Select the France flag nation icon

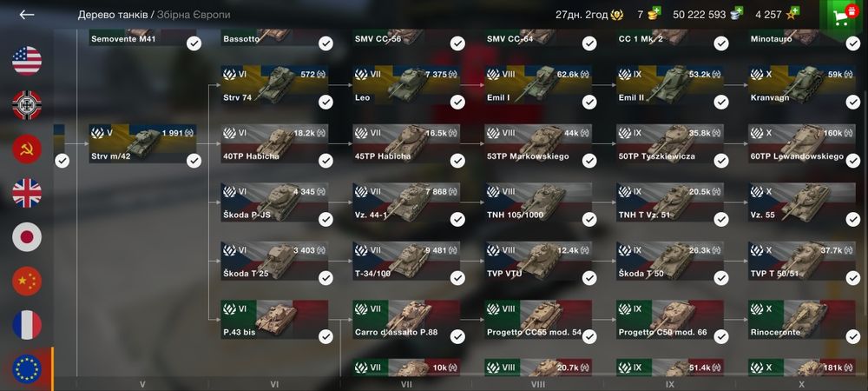27,325
